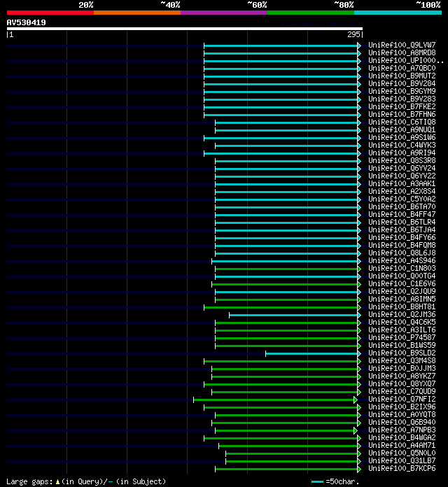
Task: Select hit label UniRef100_Q2JQU9
Action: [402, 291]
